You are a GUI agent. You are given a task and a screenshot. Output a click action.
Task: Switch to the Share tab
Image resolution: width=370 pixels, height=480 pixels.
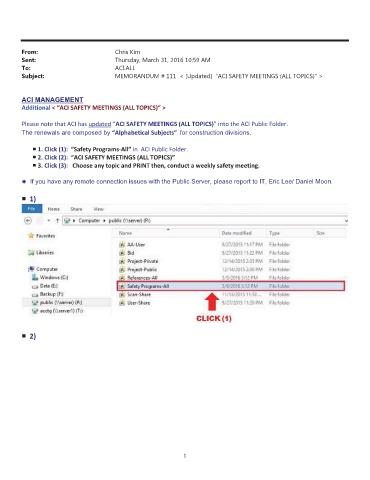76,209
